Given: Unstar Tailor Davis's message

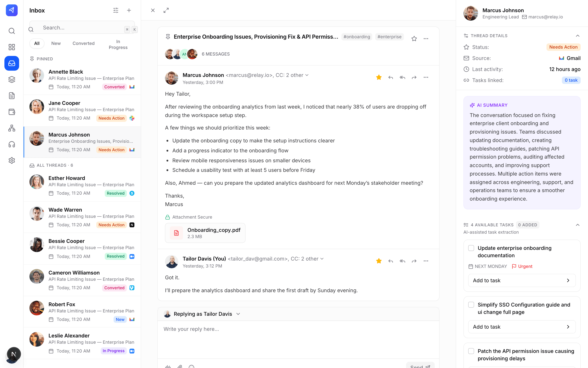Looking at the screenshot, I should click(x=379, y=261).
